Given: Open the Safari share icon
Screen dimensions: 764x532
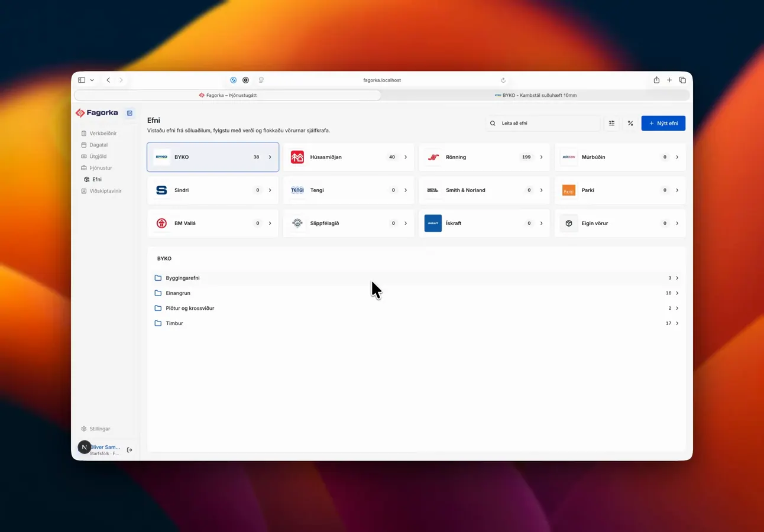Looking at the screenshot, I should tap(656, 80).
